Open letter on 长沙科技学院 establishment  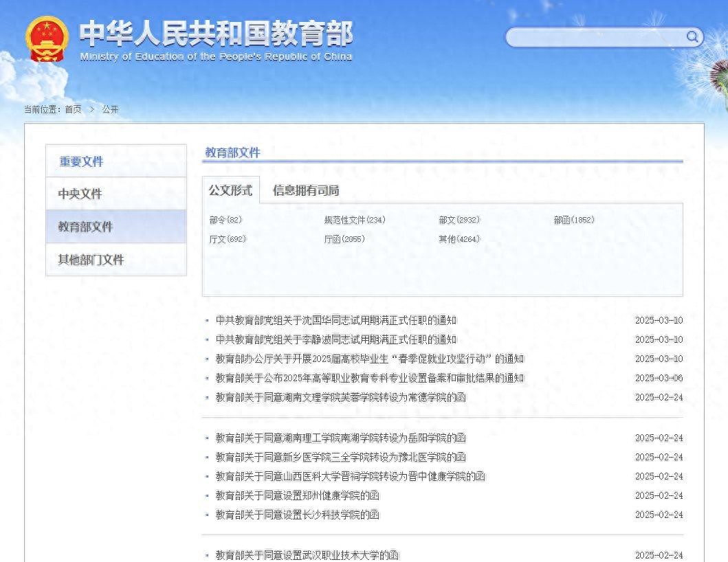click(298, 515)
